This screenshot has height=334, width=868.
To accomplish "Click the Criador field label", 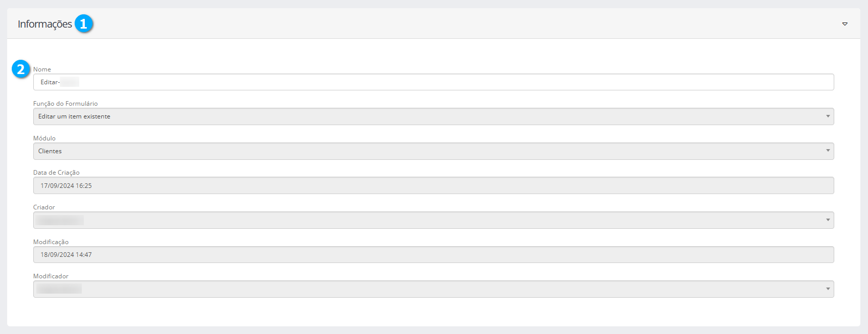I will point(44,207).
